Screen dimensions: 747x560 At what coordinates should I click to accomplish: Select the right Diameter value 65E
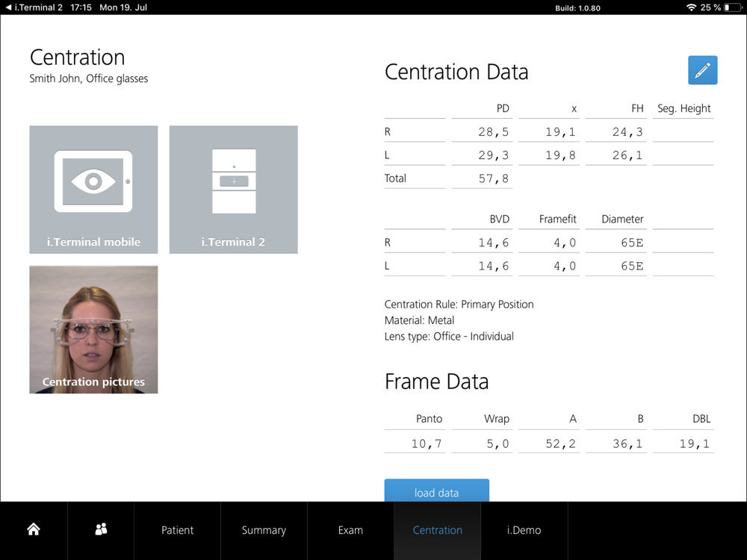coord(632,243)
